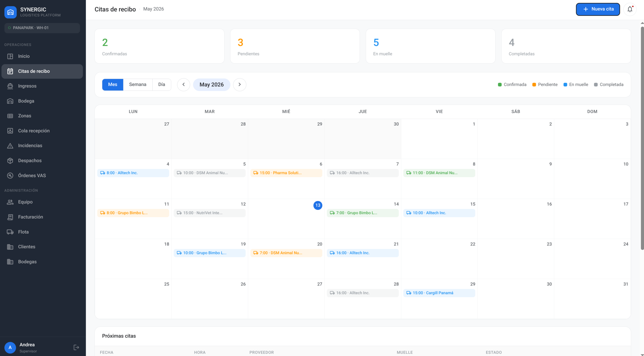Image resolution: width=644 pixels, height=356 pixels.
Task: Open the Despachos menu item
Action: 42,161
